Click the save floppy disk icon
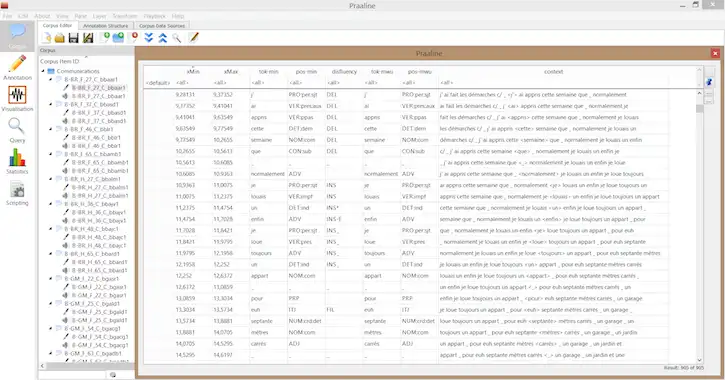This screenshot has width=725, height=380. click(x=73, y=38)
